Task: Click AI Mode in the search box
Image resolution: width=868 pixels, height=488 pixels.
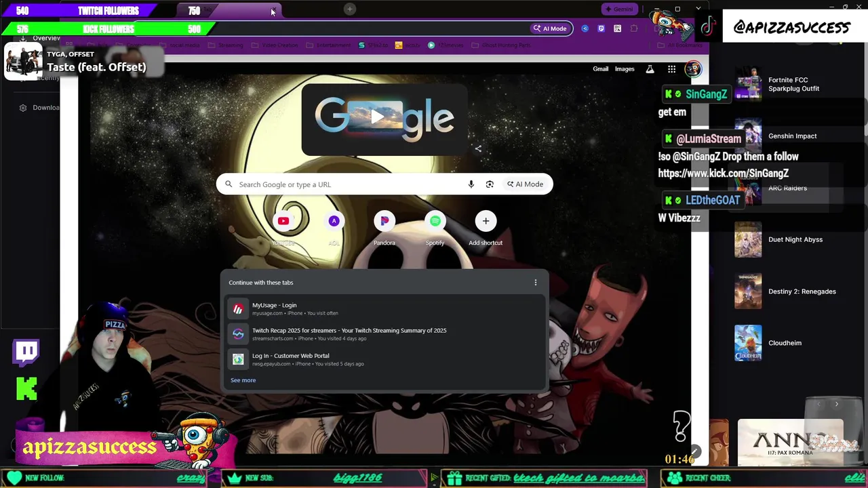Action: tap(525, 184)
